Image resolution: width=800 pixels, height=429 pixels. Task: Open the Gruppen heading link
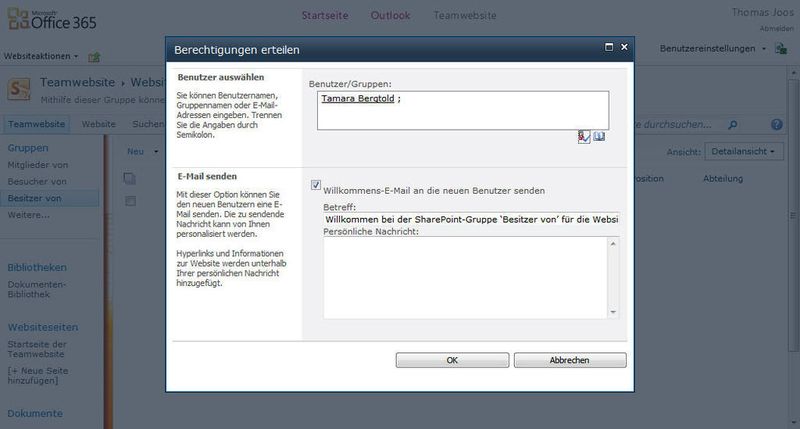click(x=28, y=148)
